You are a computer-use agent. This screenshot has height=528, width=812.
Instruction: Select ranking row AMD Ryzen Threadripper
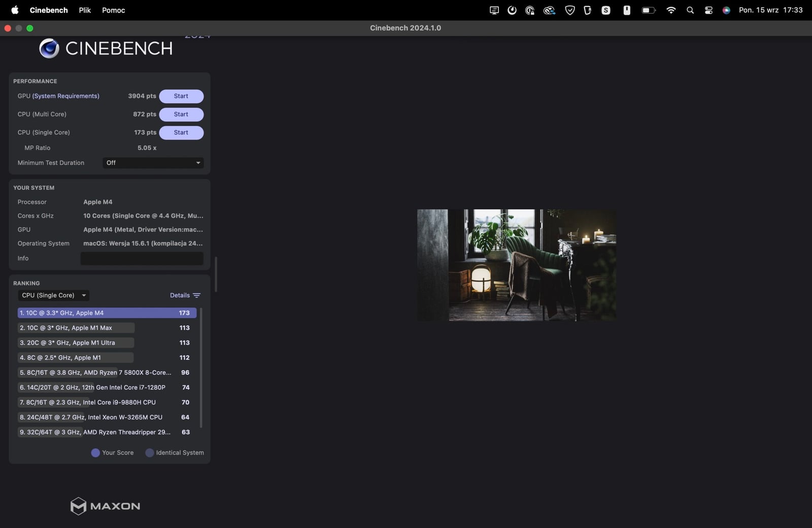click(x=107, y=432)
